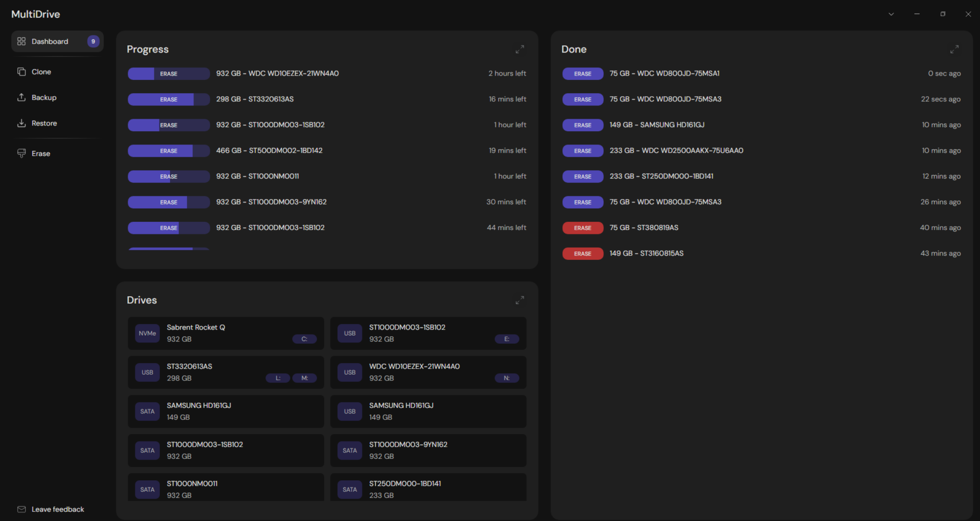Open the Erase brush icon
Viewport: 980px width, 521px height.
click(22, 153)
